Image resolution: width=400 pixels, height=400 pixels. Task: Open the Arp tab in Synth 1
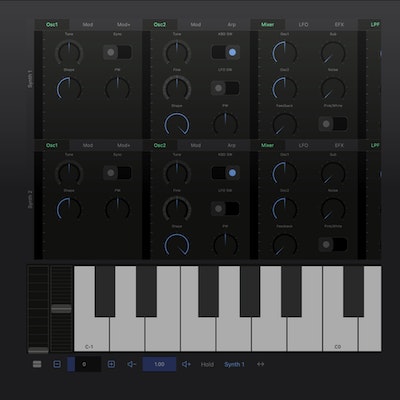(x=231, y=25)
